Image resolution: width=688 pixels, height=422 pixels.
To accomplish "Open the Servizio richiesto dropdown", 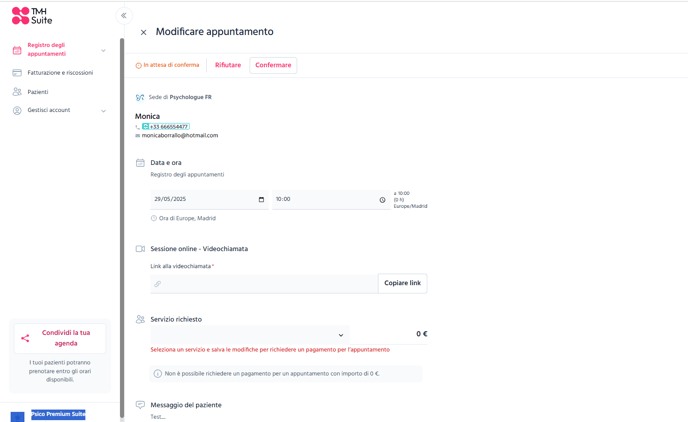I will 250,335.
